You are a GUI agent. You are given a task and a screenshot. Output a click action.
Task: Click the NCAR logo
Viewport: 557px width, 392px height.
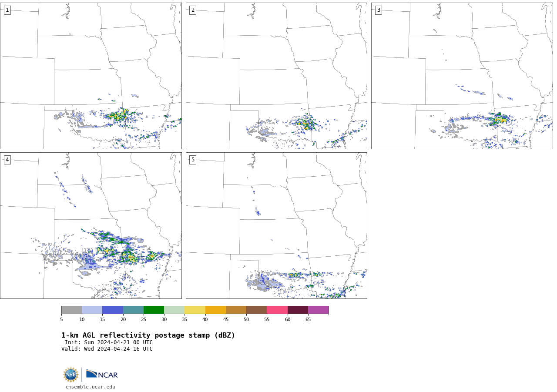[102, 374]
